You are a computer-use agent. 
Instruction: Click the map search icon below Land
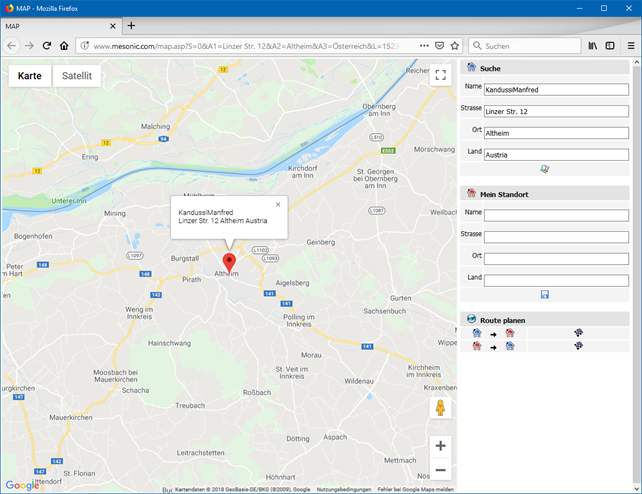[x=544, y=169]
